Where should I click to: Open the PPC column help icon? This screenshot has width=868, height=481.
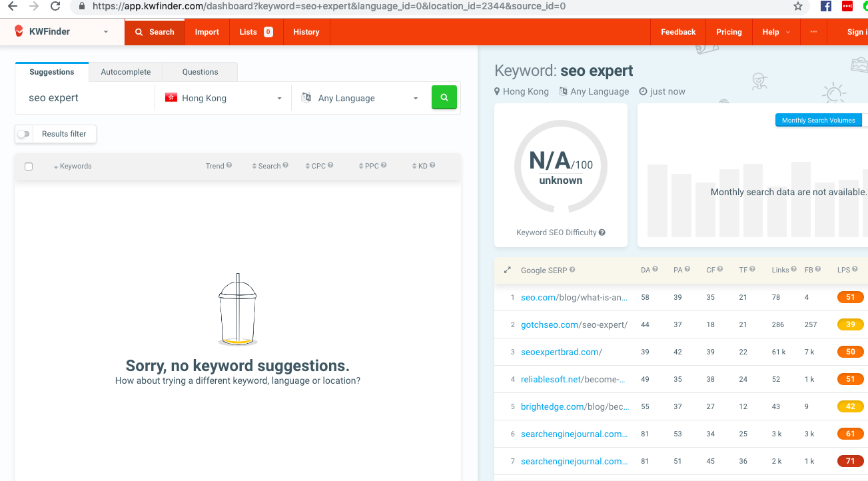384,165
